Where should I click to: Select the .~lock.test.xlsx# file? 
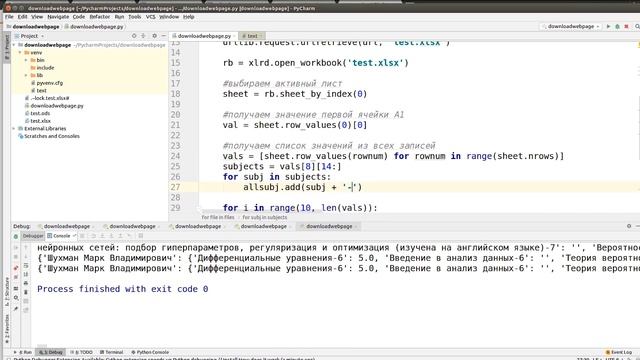click(x=47, y=98)
